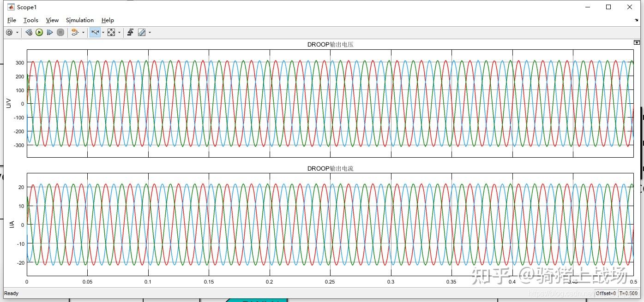The height and width of the screenshot is (302, 644).
Task: Expand the scale axes dropdown arrow
Action: (119, 32)
